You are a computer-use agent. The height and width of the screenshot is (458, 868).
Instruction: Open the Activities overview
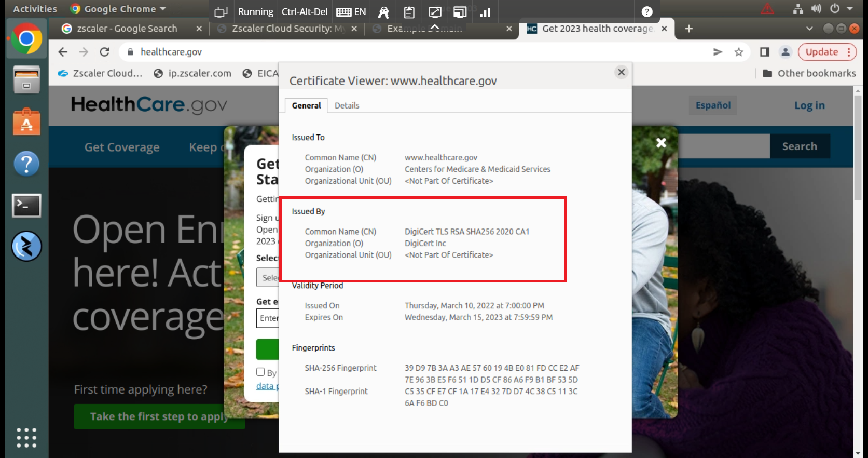tap(35, 9)
